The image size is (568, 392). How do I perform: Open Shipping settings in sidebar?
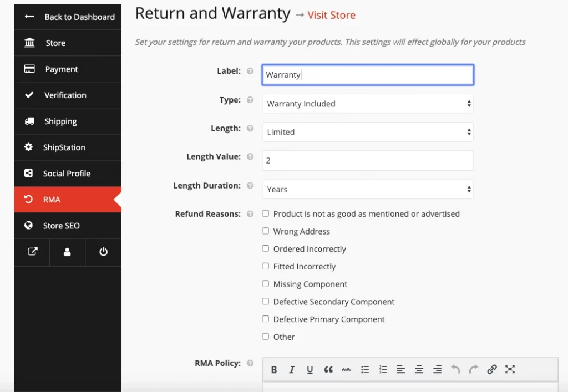pyautogui.click(x=68, y=121)
